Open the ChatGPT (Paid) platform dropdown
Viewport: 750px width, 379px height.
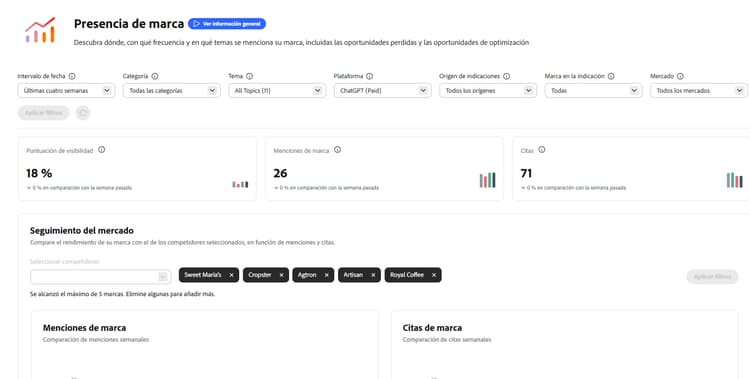tap(382, 90)
